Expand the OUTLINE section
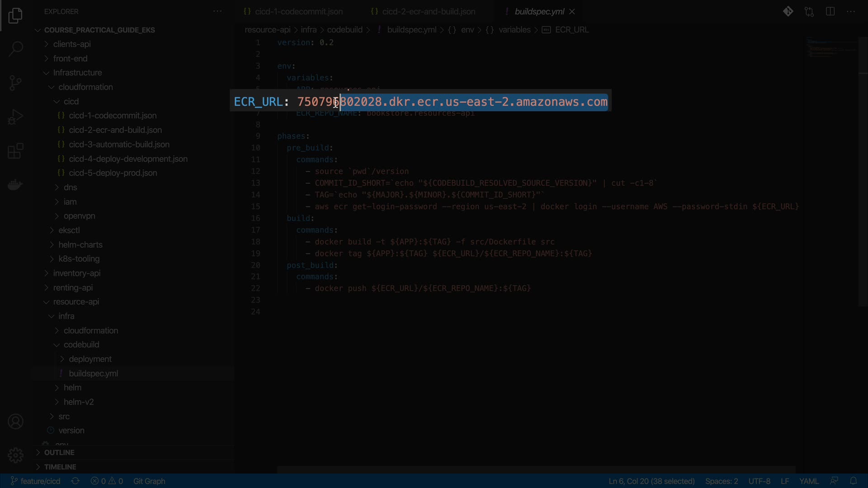The image size is (868, 488). (59, 452)
